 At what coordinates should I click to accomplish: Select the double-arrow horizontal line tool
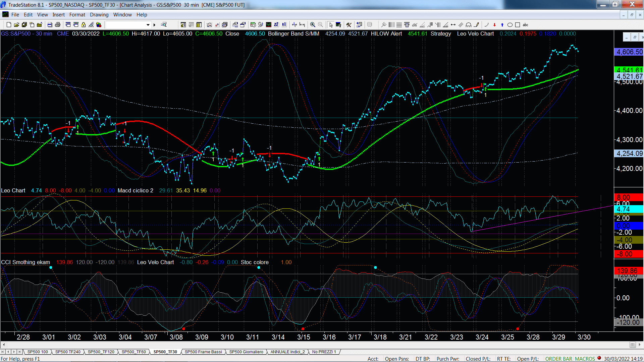tap(453, 25)
